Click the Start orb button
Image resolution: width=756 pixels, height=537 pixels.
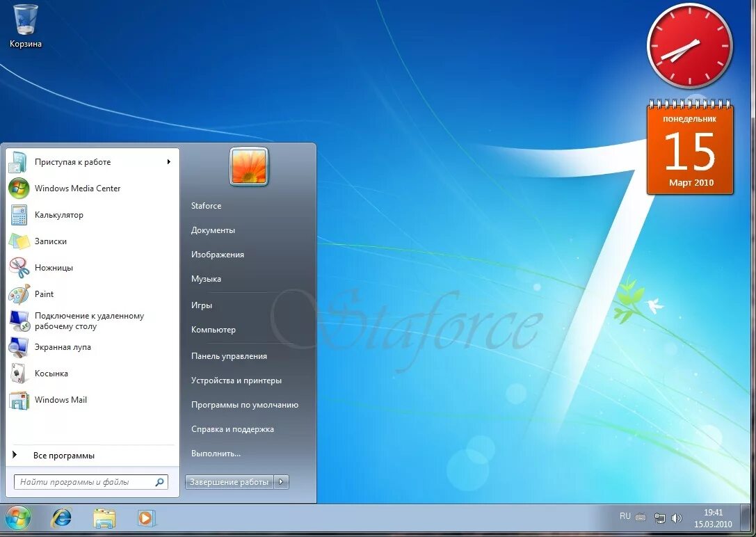(17, 518)
